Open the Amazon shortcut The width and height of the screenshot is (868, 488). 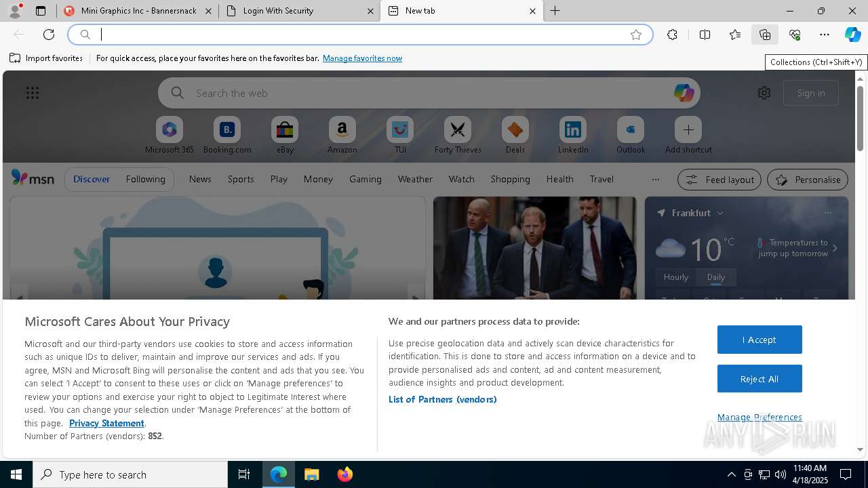coord(342,136)
